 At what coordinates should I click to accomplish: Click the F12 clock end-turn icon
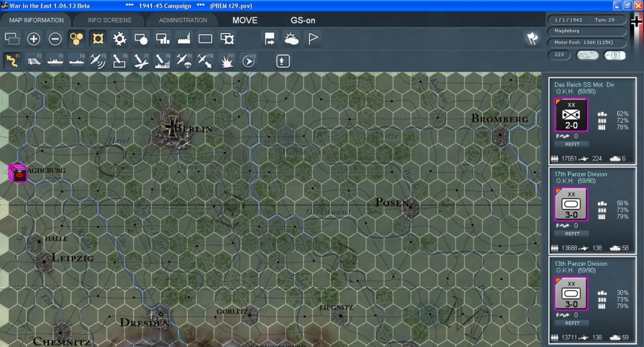[x=249, y=61]
